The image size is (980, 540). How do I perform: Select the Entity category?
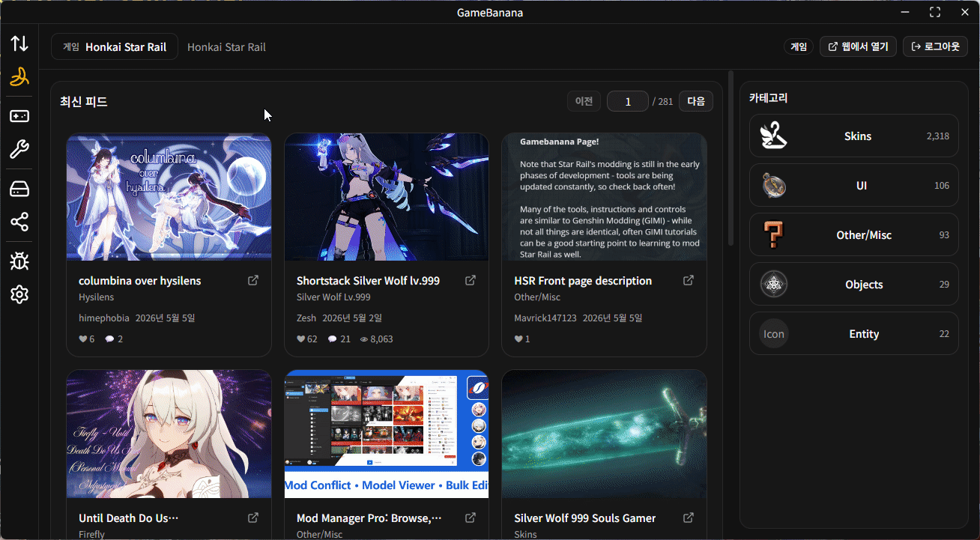(x=854, y=334)
